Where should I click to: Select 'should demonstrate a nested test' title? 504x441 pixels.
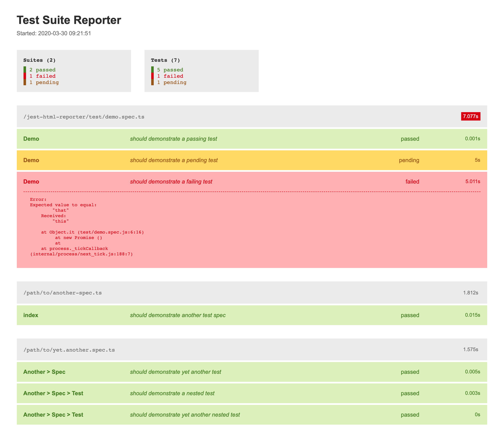[172, 393]
